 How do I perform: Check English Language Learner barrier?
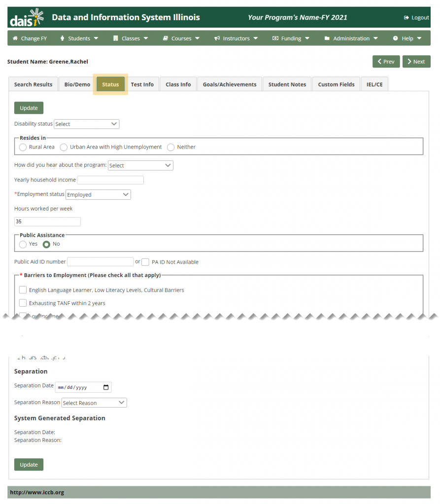[x=23, y=290]
